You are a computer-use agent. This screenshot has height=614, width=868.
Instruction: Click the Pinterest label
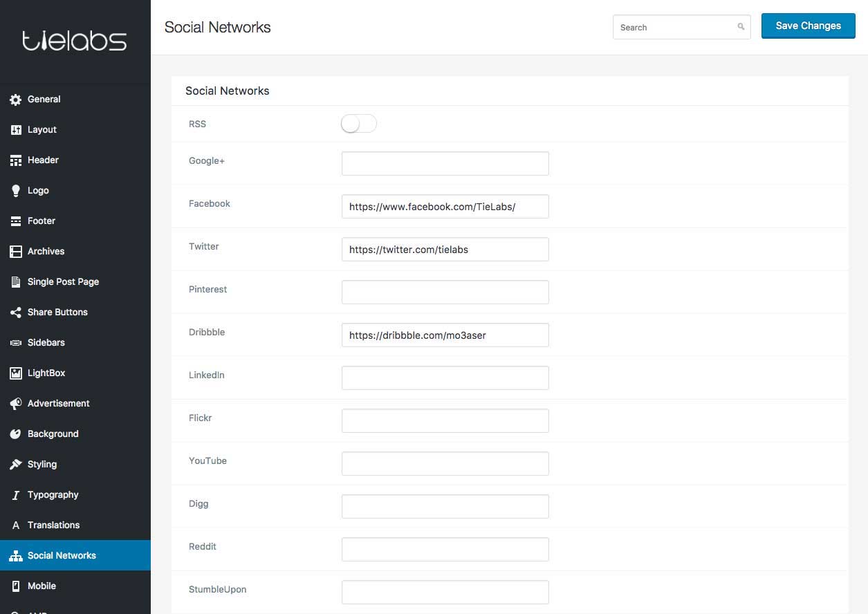coord(208,290)
